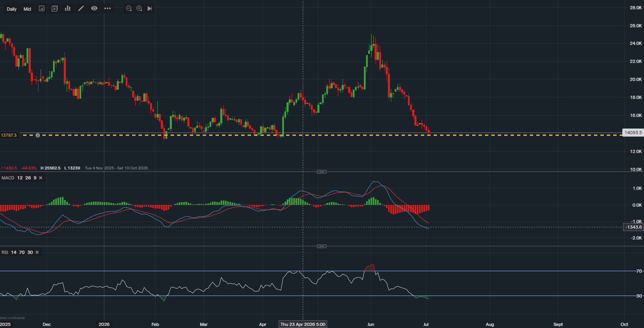Select the horizontal line's circle handle
The image size is (644, 328).
click(x=38, y=135)
